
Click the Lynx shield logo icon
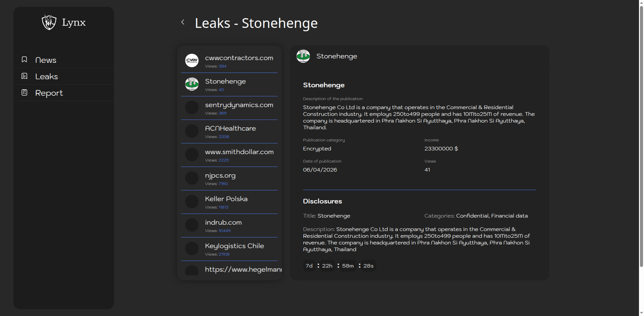(49, 22)
